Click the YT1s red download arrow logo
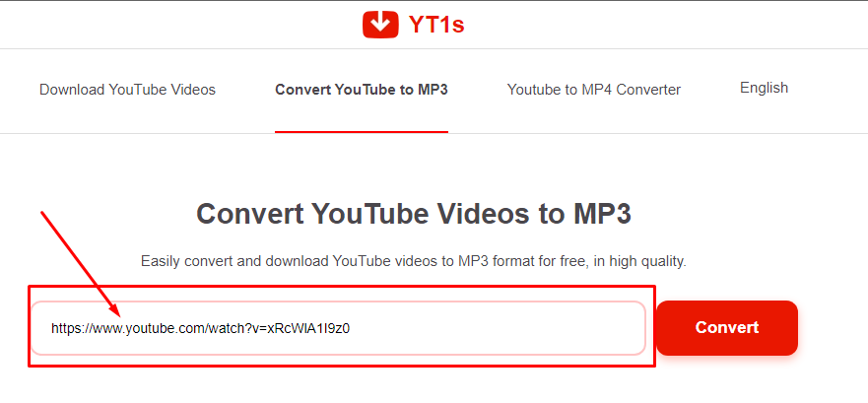The width and height of the screenshot is (868, 403). point(381,25)
